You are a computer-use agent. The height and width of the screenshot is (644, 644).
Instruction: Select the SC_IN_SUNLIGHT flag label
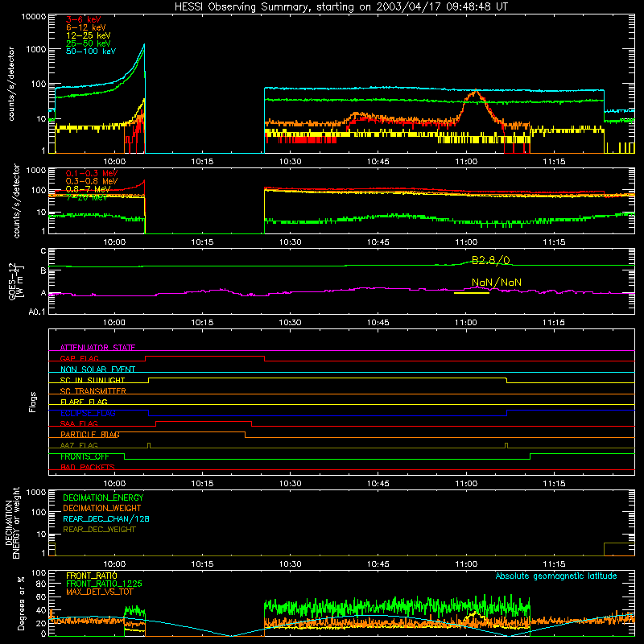[x=93, y=380]
